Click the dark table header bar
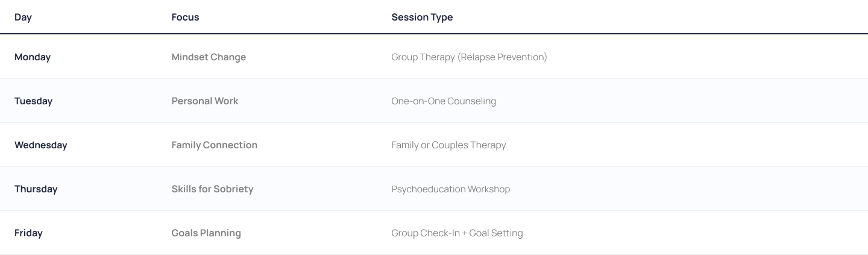The width and height of the screenshot is (868, 255). pyautogui.click(x=663, y=17)
